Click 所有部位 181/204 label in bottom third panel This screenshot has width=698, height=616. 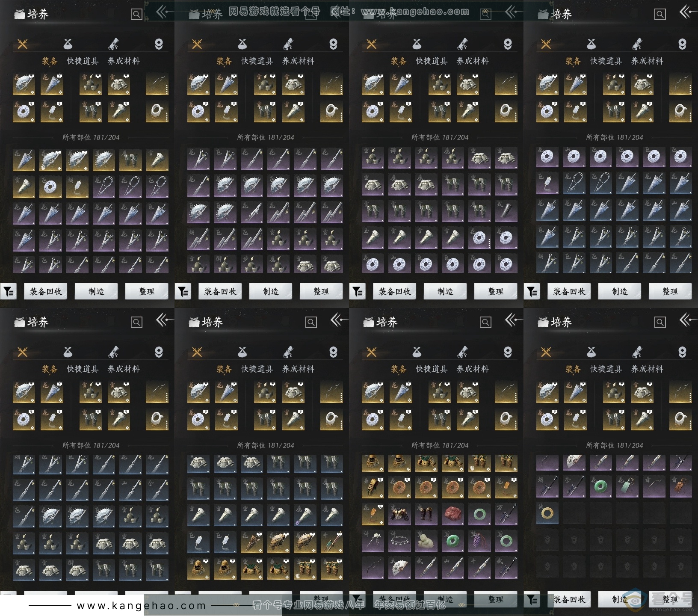point(440,445)
